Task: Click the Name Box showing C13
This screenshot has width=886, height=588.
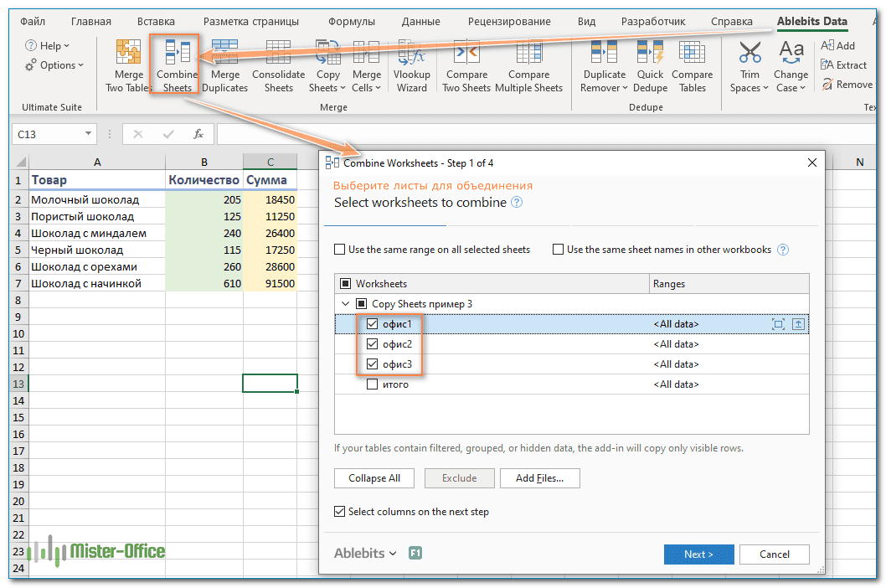Action: (x=45, y=134)
